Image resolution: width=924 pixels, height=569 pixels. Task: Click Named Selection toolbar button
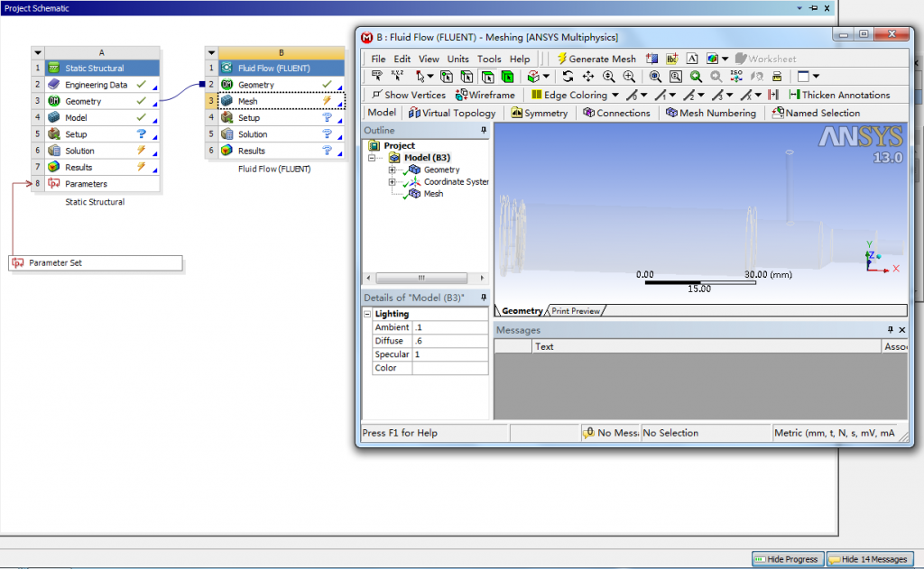[x=816, y=113]
